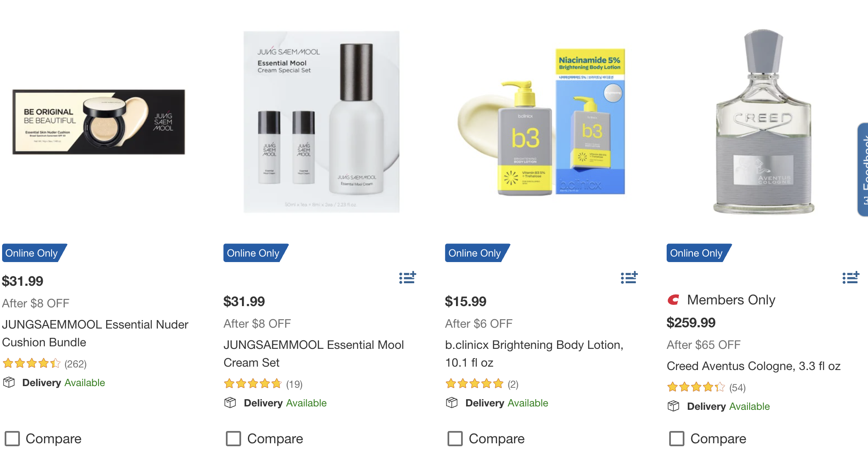Add b.clinicx Body Lotion to list icon

point(629,278)
